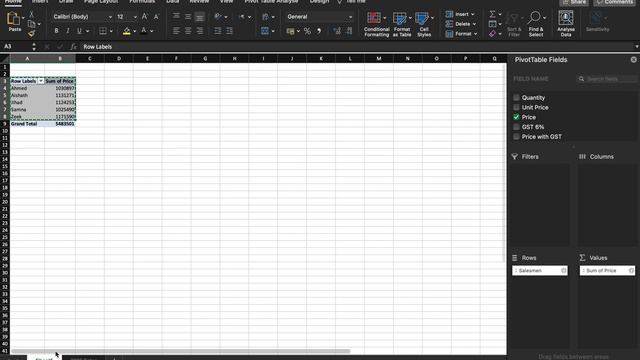Open Find & Select
The image size is (640, 360).
[536, 24]
